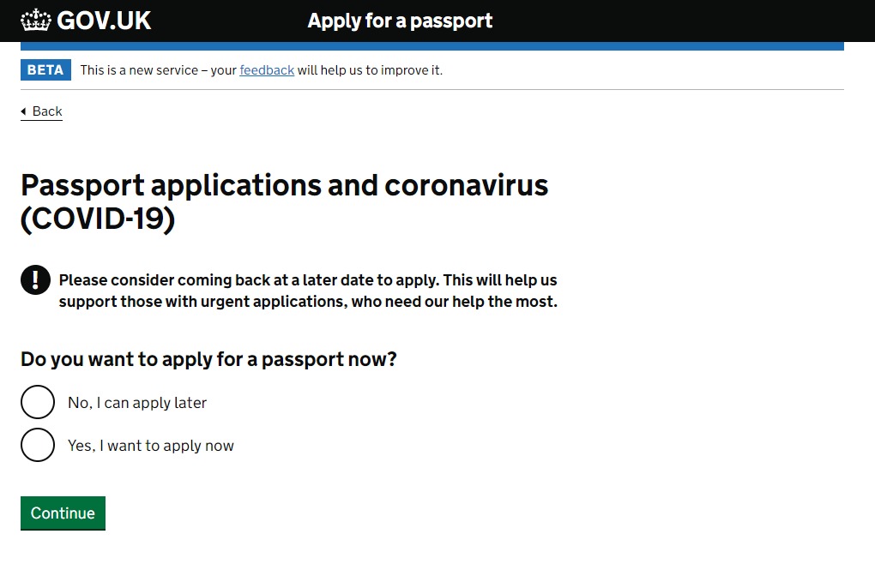Select the 'Apply for a passport' header title
This screenshot has width=875, height=588.
pos(400,21)
